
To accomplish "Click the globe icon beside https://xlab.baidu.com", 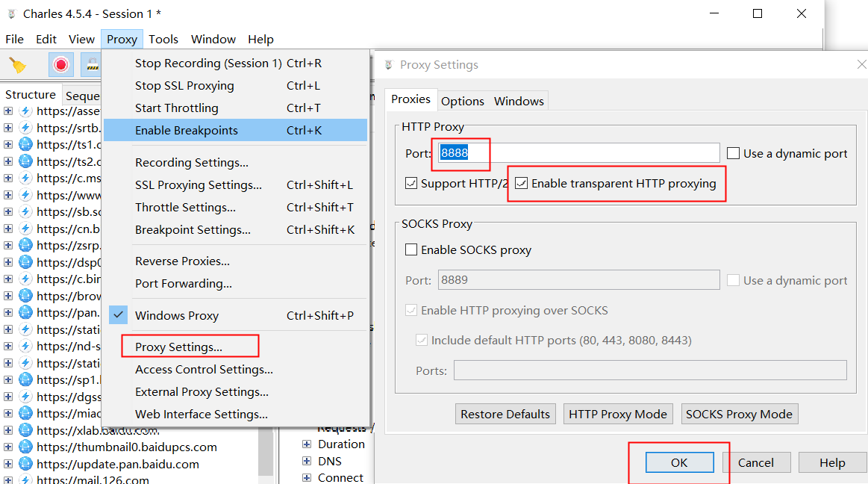I will pyautogui.click(x=25, y=429).
